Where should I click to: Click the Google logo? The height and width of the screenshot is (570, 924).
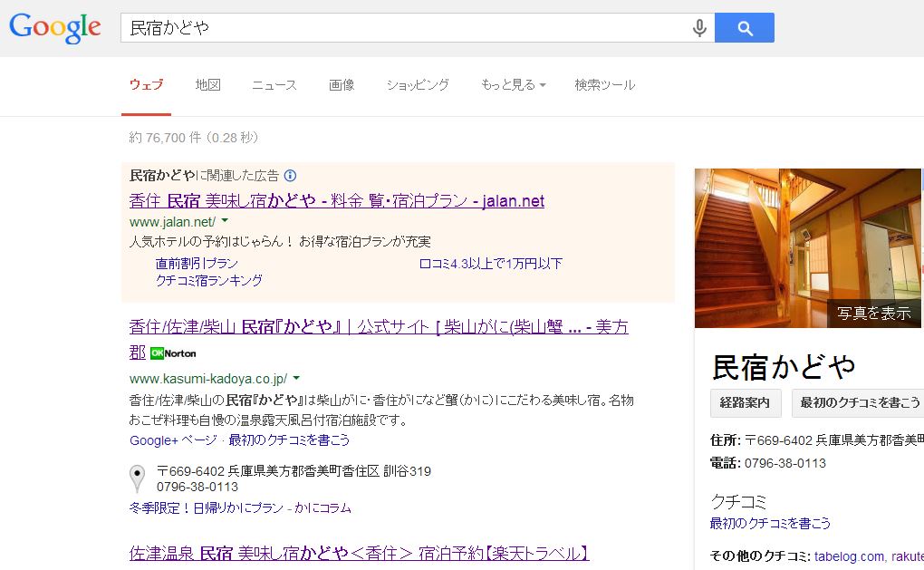coord(55,28)
